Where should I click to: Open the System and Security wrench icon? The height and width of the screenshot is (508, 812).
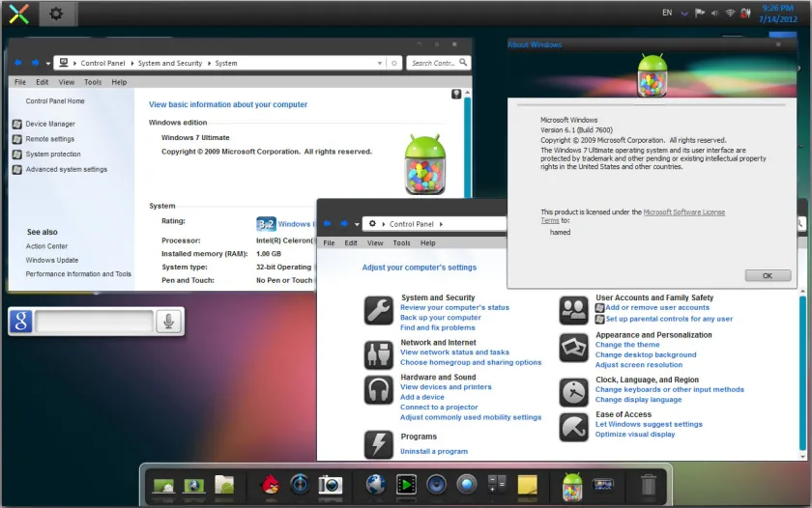point(379,310)
